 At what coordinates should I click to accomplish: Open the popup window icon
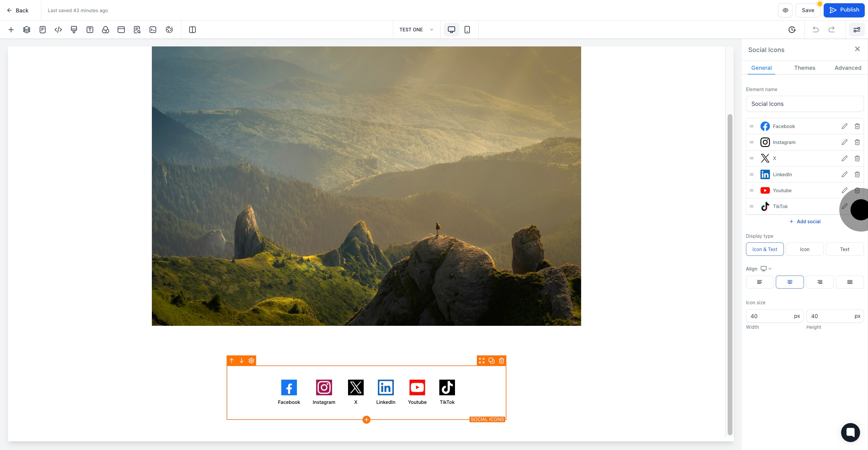pyautogui.click(x=121, y=30)
